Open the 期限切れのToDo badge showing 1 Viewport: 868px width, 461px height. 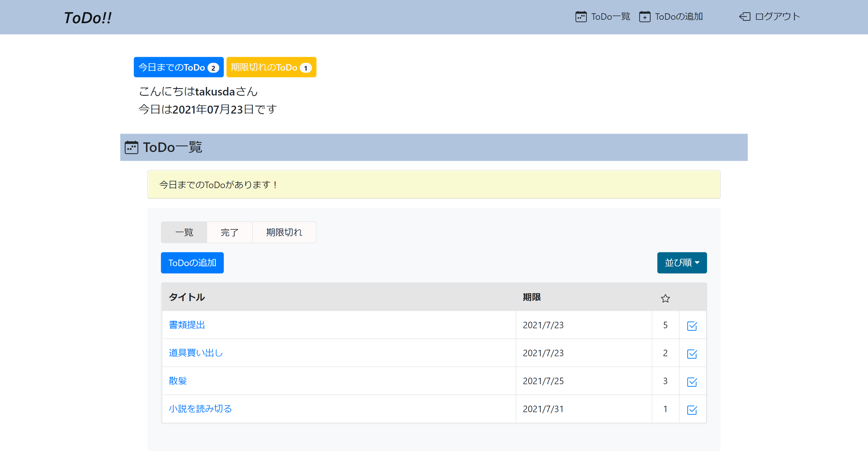(x=271, y=67)
